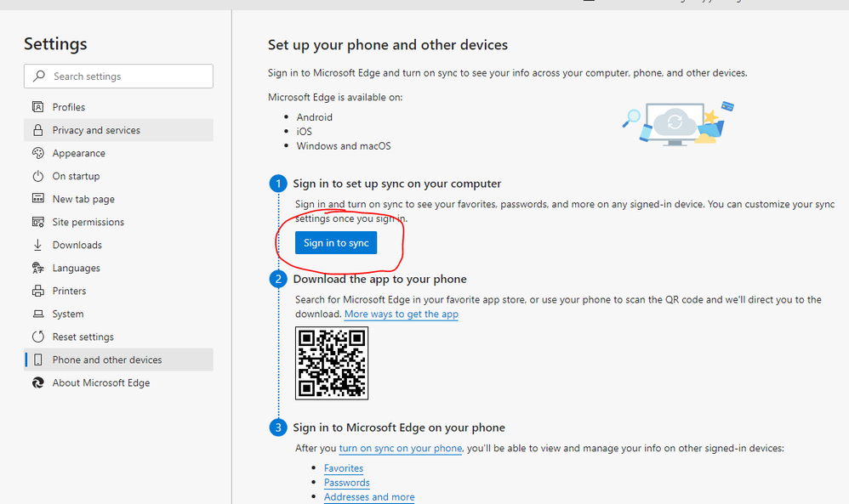Image resolution: width=849 pixels, height=504 pixels.
Task: Go to Appearance settings
Action: point(118,153)
